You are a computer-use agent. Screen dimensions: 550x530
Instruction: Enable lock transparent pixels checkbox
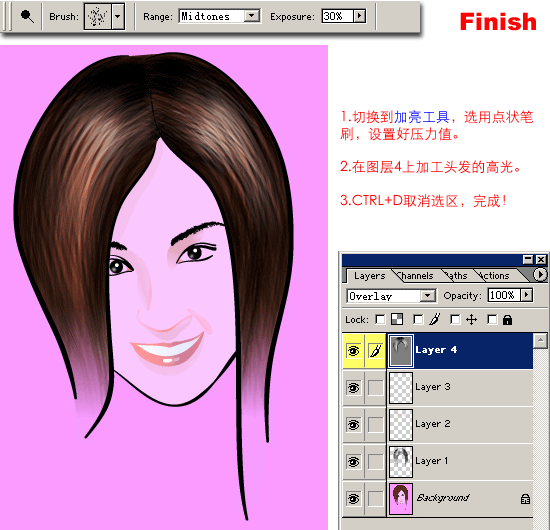coord(380,319)
